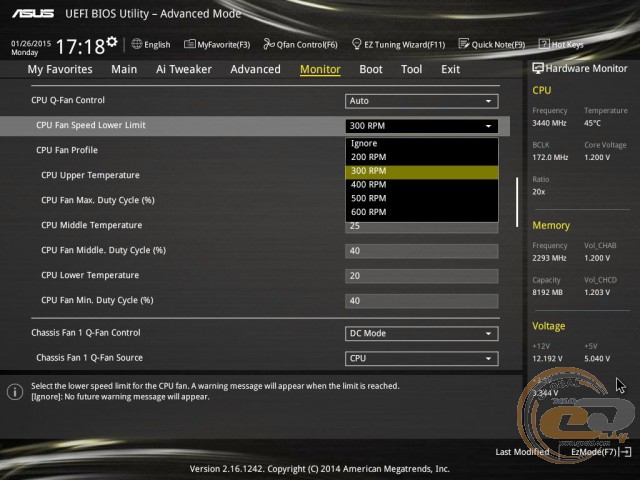Open the Advanced tab
Screen dimensions: 640x480
(256, 69)
